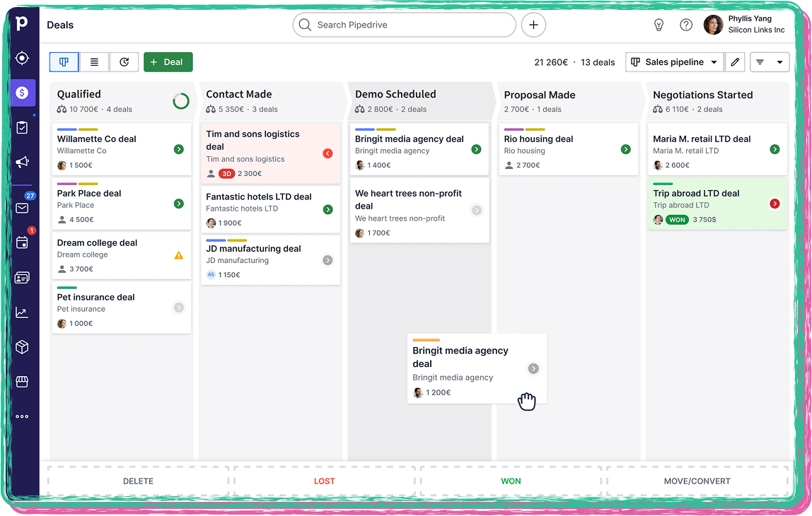Switch to forecast view
Screen dimensions: 812x516
point(124,62)
